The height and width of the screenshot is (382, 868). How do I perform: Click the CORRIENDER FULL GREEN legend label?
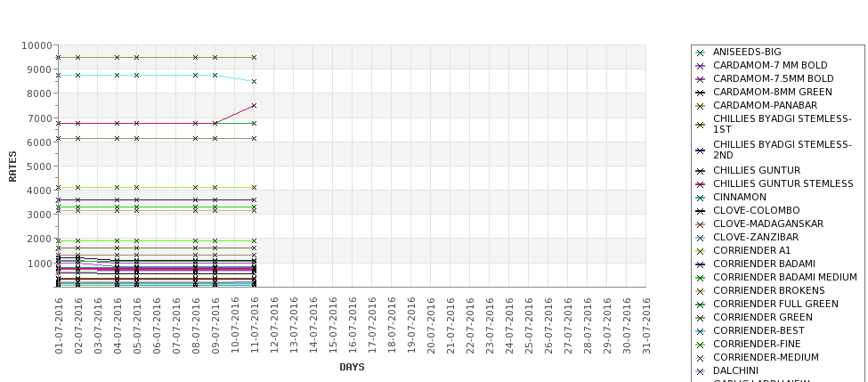775,304
